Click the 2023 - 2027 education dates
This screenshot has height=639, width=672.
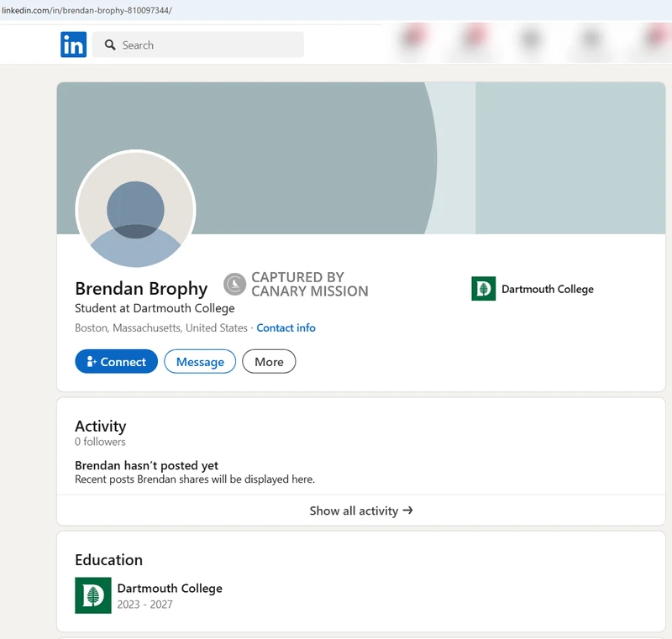click(144, 605)
